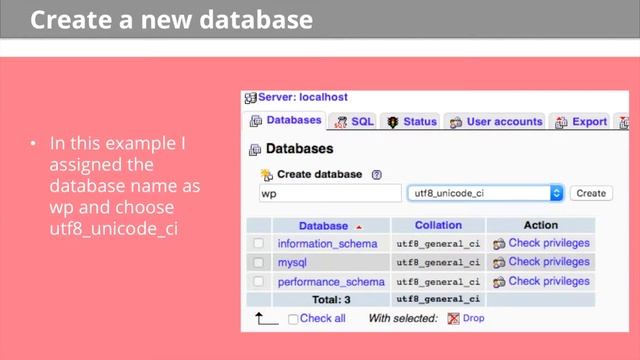Sort by the Collation column header
The width and height of the screenshot is (640, 360).
pyautogui.click(x=438, y=225)
